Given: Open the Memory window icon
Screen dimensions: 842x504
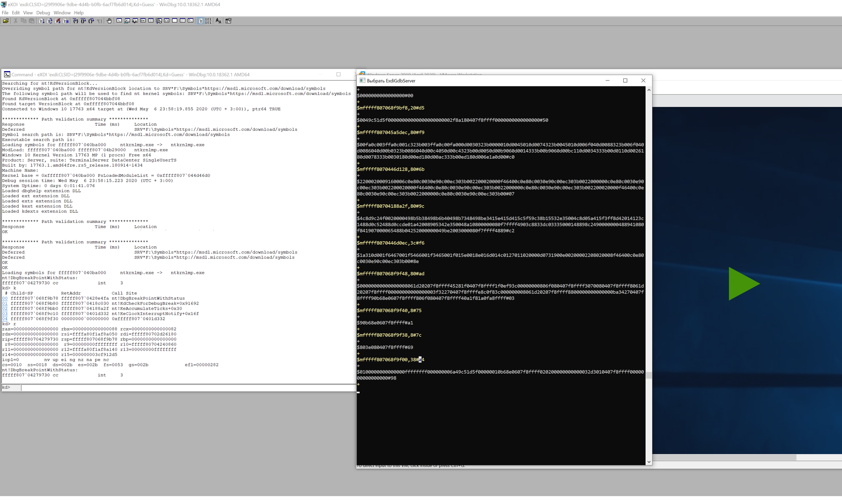Looking at the screenshot, I should (x=151, y=21).
